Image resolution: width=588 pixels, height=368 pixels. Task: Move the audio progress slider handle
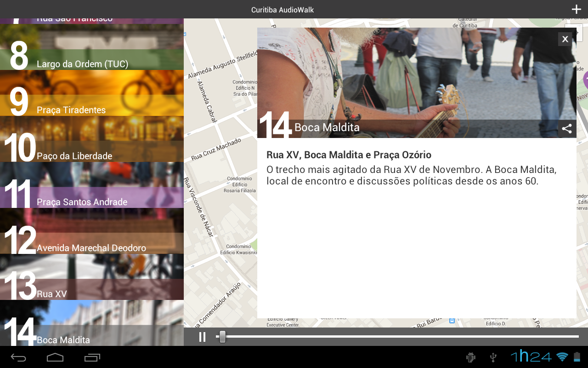click(222, 337)
